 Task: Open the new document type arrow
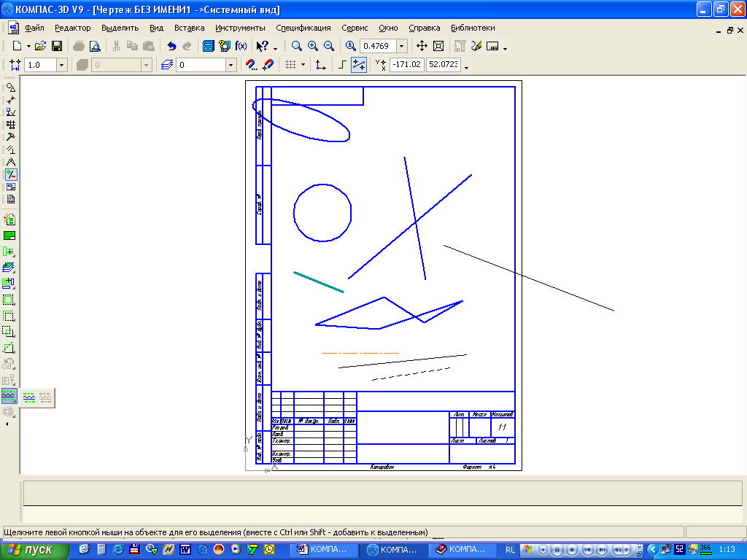tap(28, 46)
